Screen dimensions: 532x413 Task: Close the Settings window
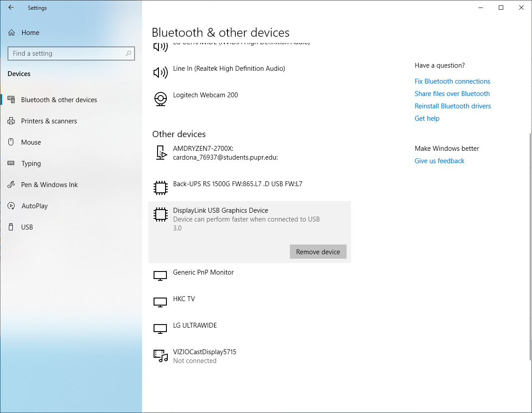[521, 8]
